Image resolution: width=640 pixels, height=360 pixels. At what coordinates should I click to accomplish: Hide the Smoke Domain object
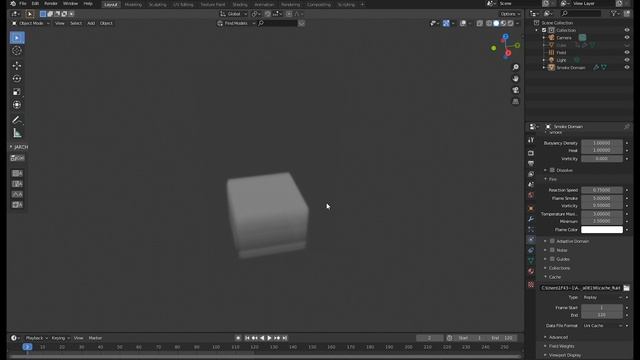(x=627, y=68)
